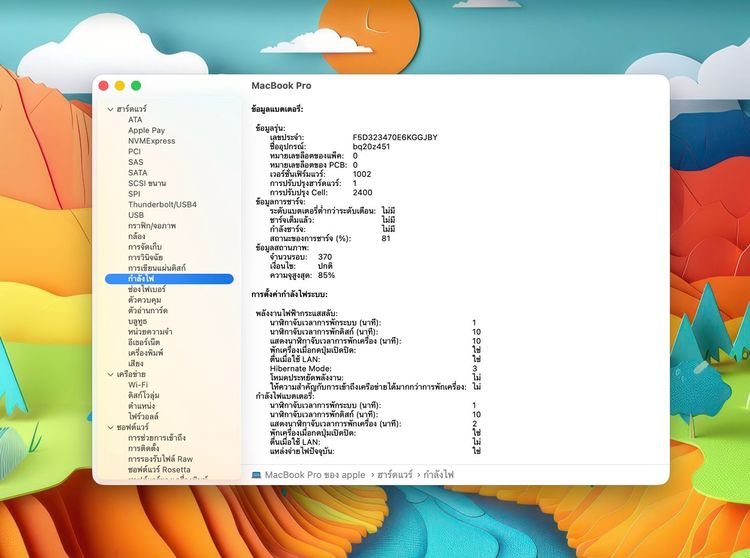Click the กำลังไฟแบตเตอรี่ subheading
Screen dimensions: 750x558
pyautogui.click(x=285, y=396)
